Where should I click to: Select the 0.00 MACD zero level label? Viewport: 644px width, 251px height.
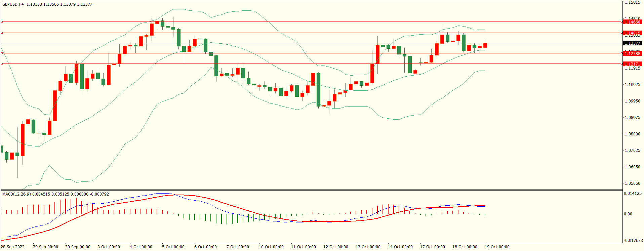[628, 214]
